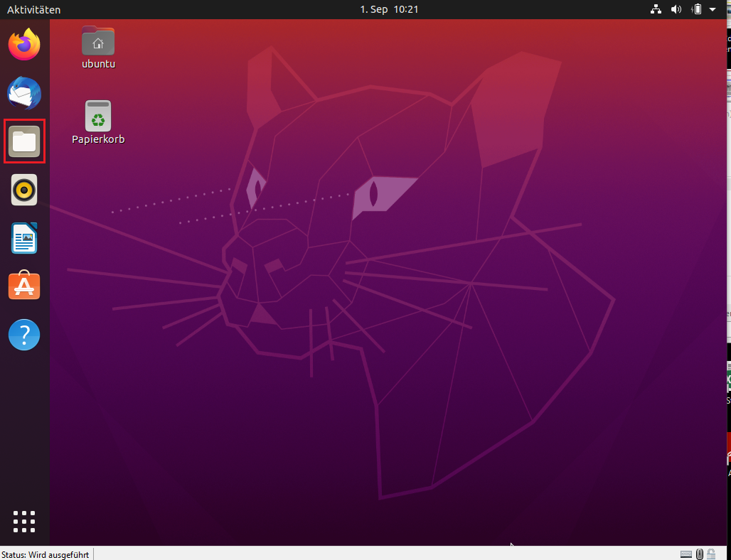Image resolution: width=731 pixels, height=560 pixels.
Task: Open Thunderbird mail client
Action: coord(24,93)
